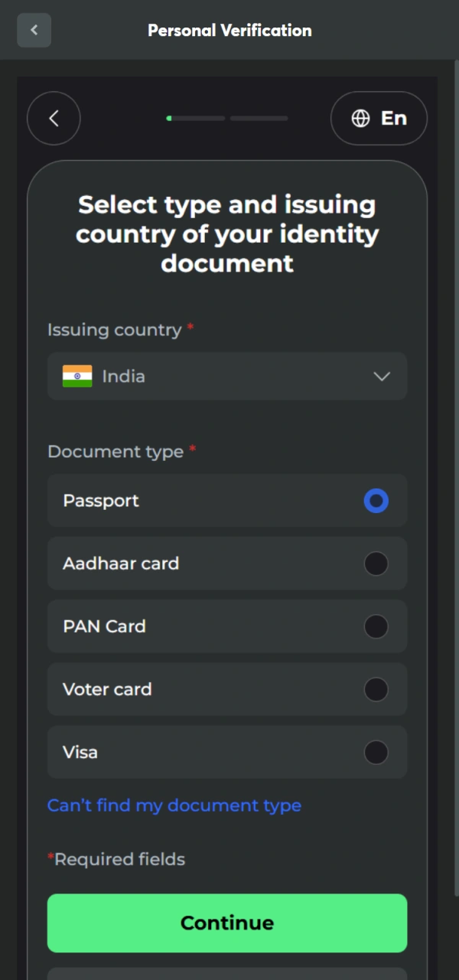Select the Aadhaar card radio button
459x980 pixels.
(x=376, y=563)
